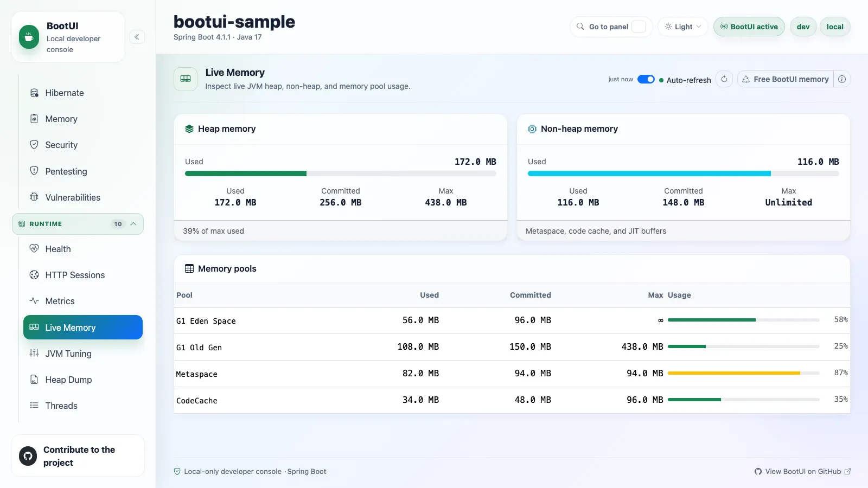Click the Memory pools table icon
Image resolution: width=868 pixels, height=488 pixels.
click(189, 269)
